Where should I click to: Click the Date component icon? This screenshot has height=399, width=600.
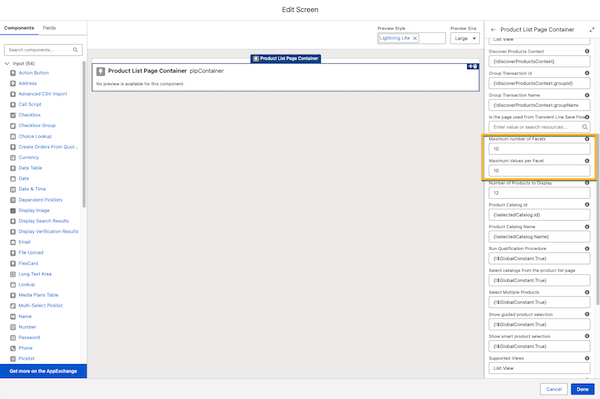(13, 179)
